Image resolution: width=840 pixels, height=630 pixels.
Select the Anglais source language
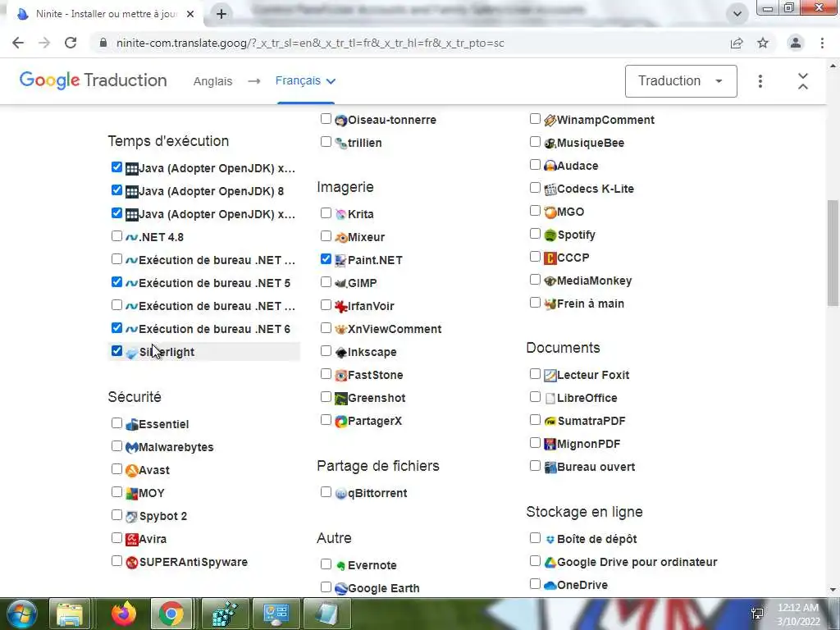212,81
